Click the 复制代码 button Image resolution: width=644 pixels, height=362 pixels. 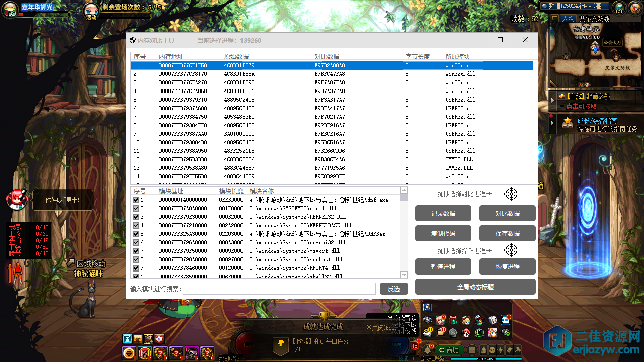click(443, 233)
